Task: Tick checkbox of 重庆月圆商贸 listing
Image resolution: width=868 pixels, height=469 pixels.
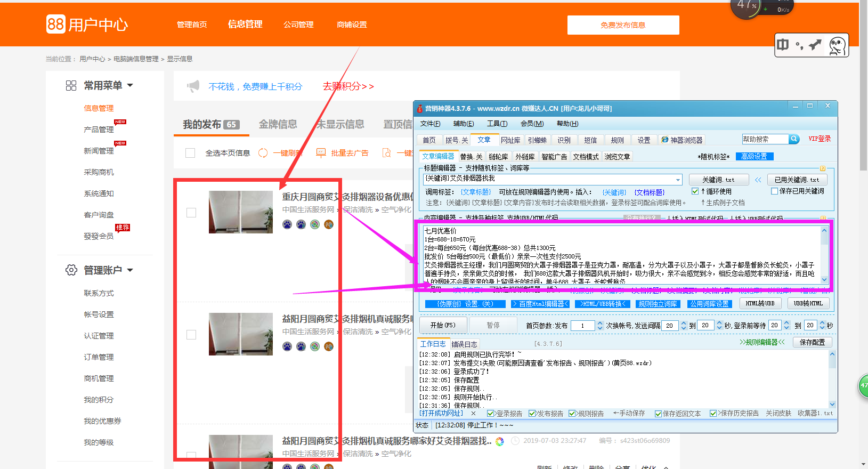Action: point(191,213)
